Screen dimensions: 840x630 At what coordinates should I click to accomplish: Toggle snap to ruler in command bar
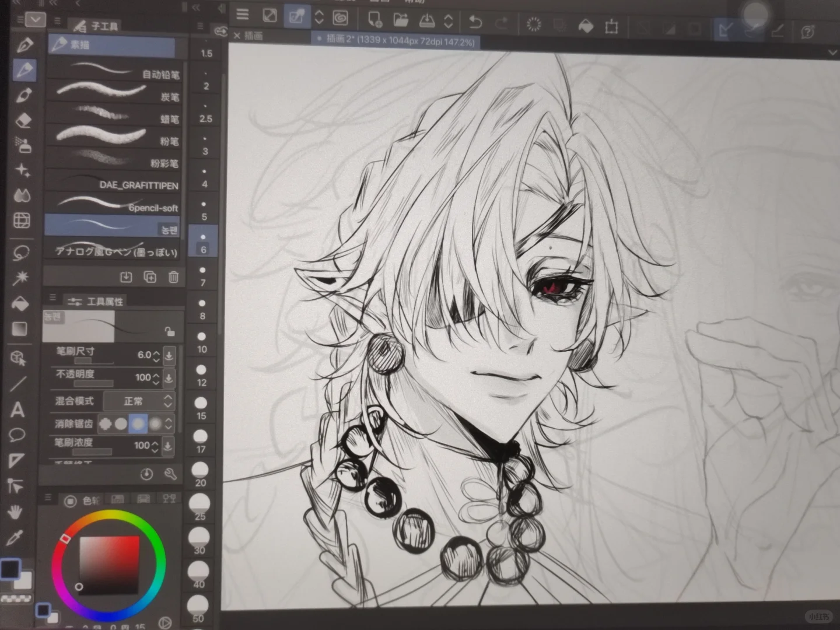(x=724, y=29)
